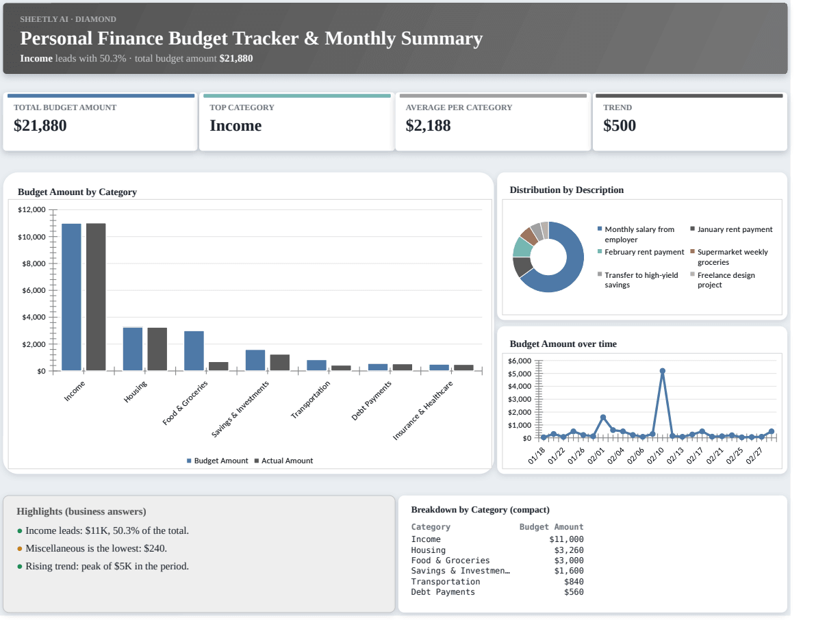Click the highlight Rising trend: peak of $5K

[x=107, y=566]
